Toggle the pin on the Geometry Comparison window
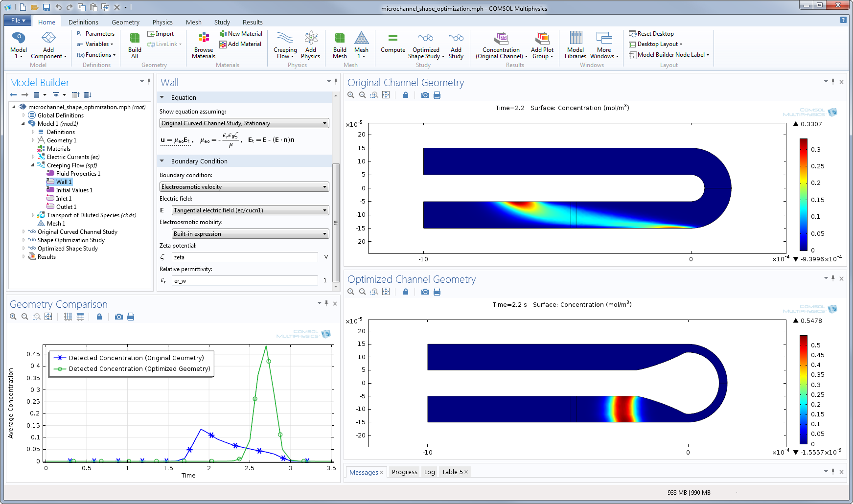Screen dimensions: 853x504 (326, 303)
